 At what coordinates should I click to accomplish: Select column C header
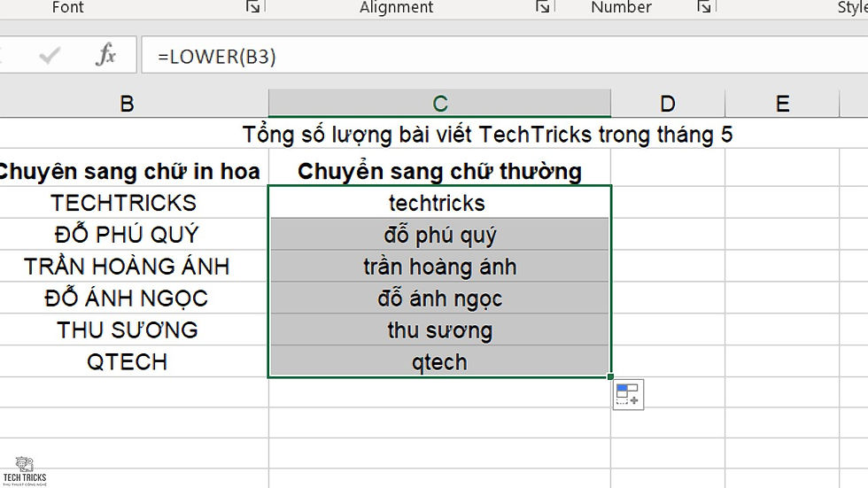[x=439, y=104]
